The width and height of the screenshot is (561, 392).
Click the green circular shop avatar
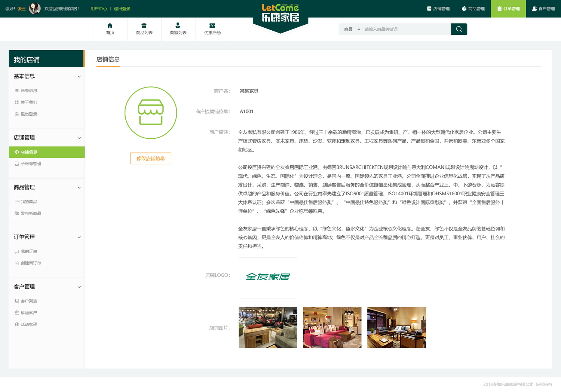[151, 113]
